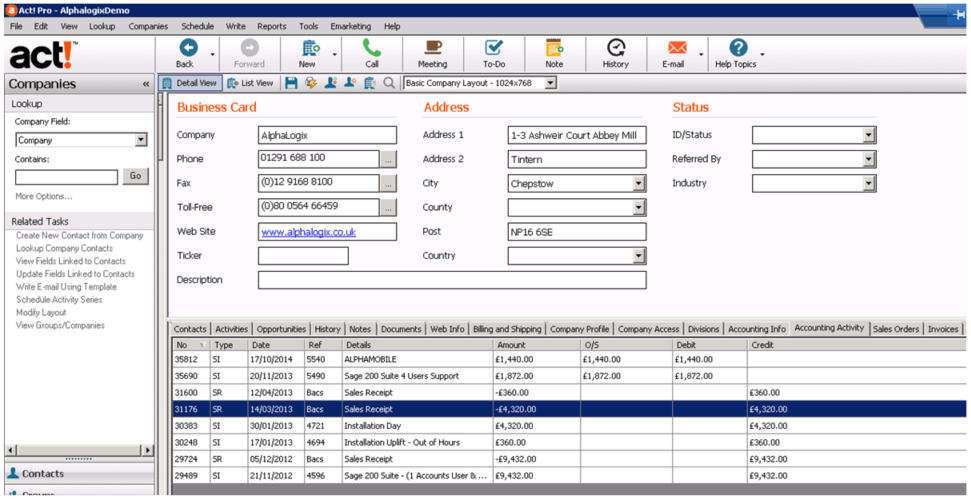The width and height of the screenshot is (971, 501).
Task: Collapse the Companies navigation pane
Action: (x=146, y=84)
